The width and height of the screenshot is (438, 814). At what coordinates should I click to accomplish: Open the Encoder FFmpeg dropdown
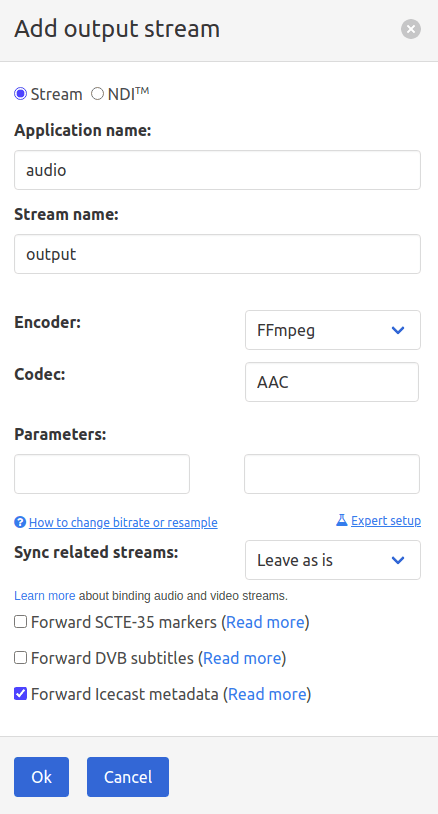[333, 330]
